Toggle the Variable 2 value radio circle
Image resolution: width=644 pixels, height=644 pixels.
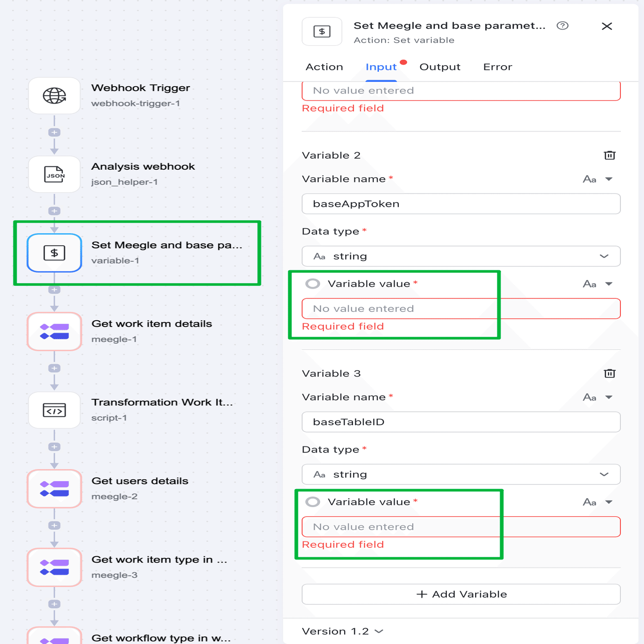click(x=313, y=284)
